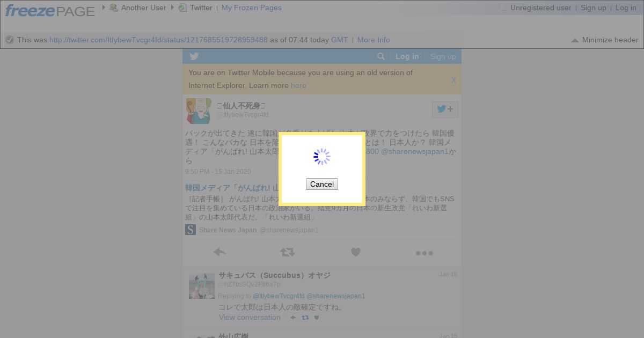The image size is (644, 338).
Task: Click the loading spinner in the dialog
Action: click(322, 157)
